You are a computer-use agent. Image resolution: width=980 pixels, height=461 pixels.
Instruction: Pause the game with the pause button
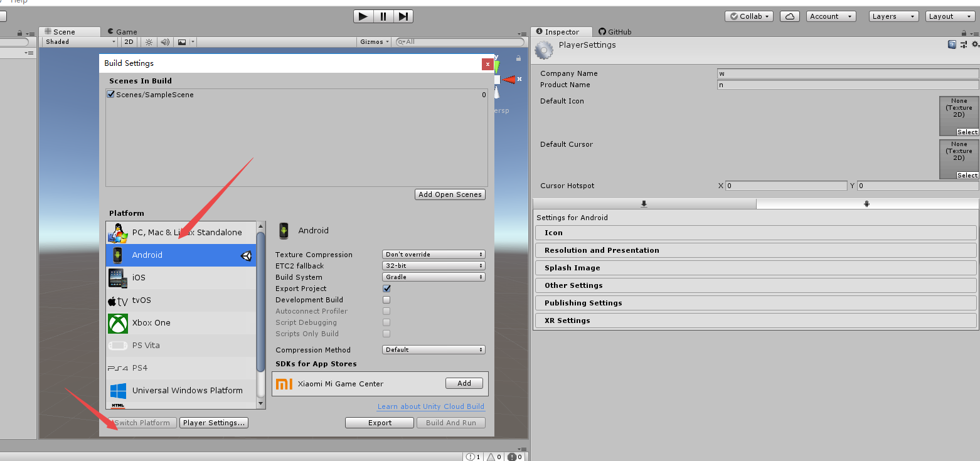coord(383,16)
